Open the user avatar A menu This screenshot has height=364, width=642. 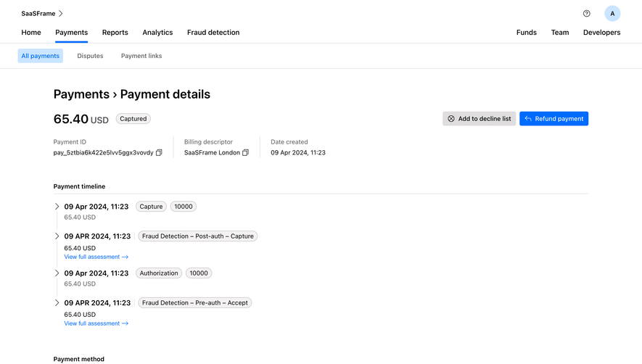pyautogui.click(x=612, y=14)
